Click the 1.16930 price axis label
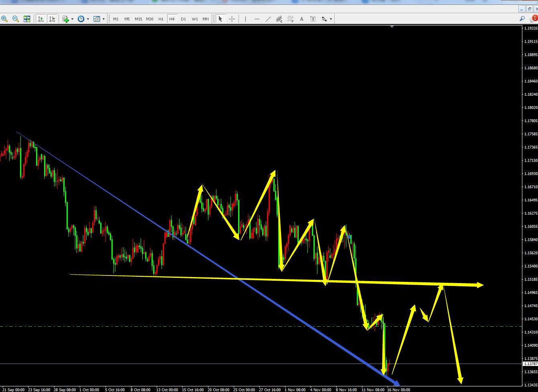The image size is (538, 392). click(531, 174)
